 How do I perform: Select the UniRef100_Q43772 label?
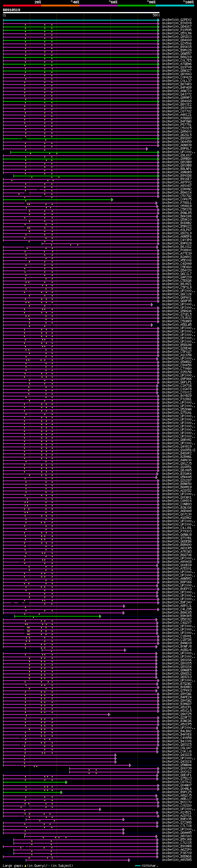(x=177, y=94)
